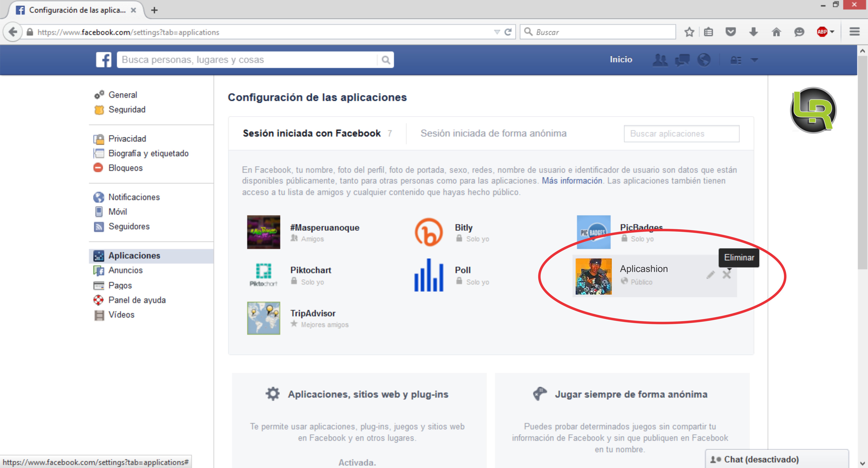Image resolution: width=868 pixels, height=468 pixels.
Task: Open Firefox hamburger menu
Action: point(855,32)
